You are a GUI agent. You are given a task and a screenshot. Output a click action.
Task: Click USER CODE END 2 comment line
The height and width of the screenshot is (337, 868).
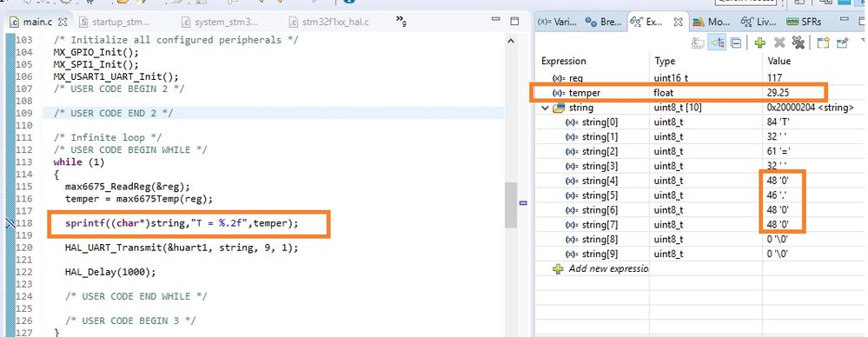[x=114, y=113]
